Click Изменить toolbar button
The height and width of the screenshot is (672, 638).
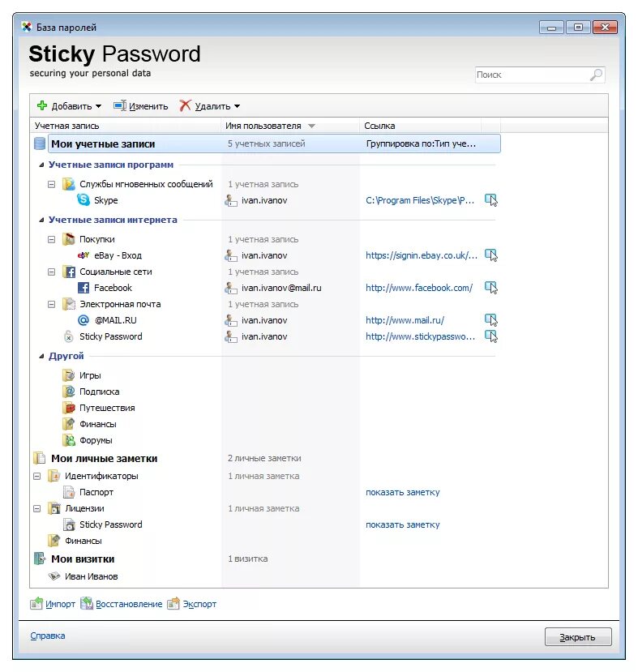coord(140,106)
